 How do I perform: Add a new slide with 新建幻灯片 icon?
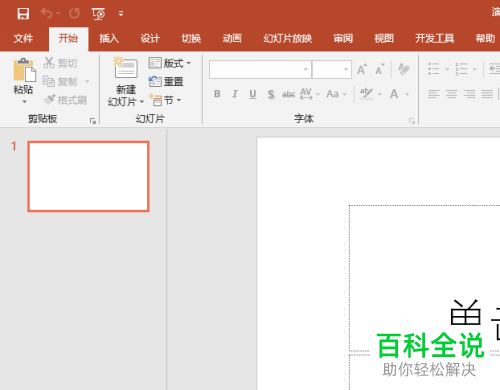coord(126,68)
